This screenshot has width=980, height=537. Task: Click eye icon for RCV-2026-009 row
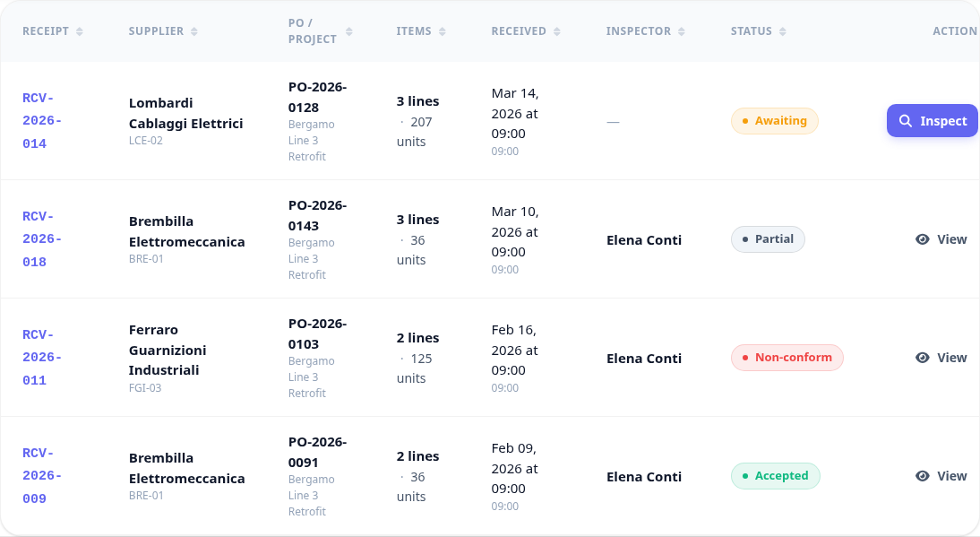tap(923, 476)
